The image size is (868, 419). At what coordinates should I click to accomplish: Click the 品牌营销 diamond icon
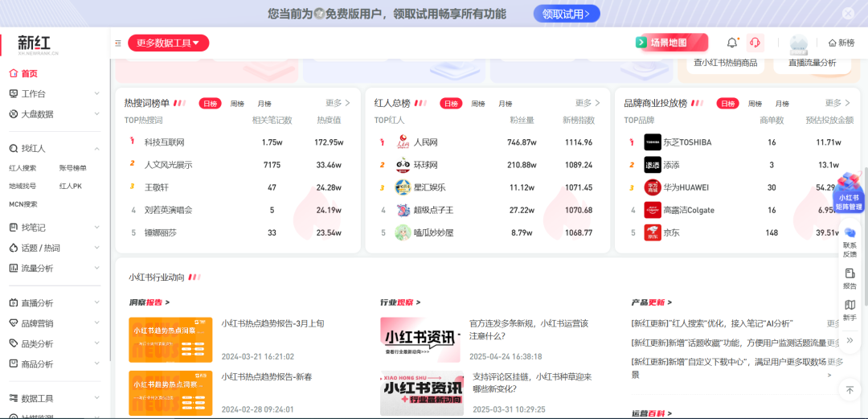pos(14,323)
